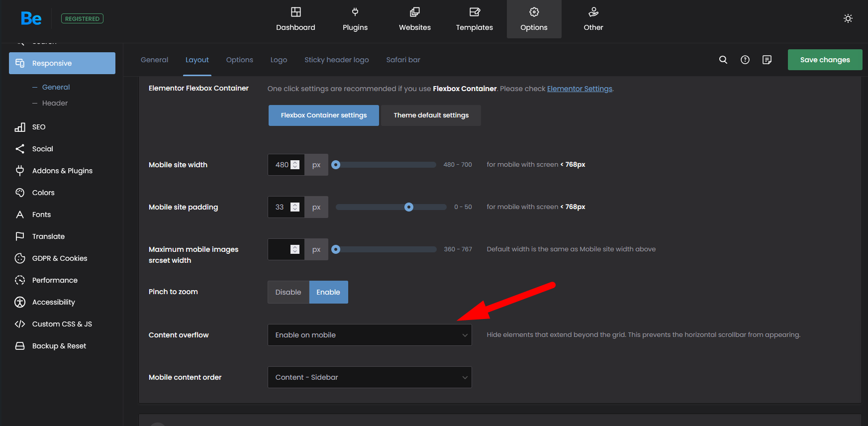Open the Websites icon in top nav
The height and width of the screenshot is (426, 868).
coord(415,12)
